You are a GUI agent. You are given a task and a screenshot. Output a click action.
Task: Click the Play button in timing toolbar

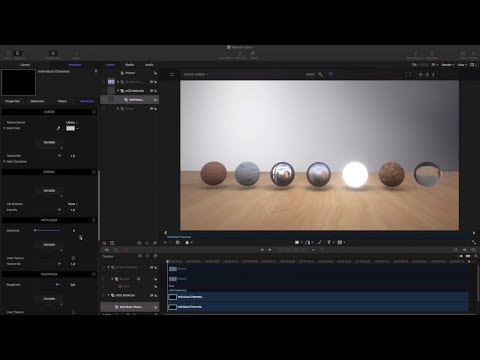(270, 250)
